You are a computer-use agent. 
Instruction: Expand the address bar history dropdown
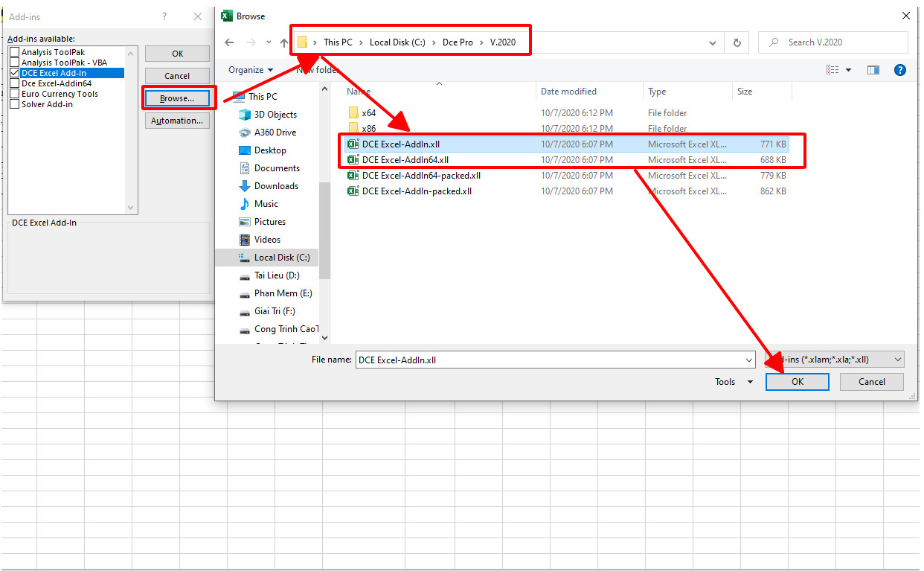click(x=713, y=42)
